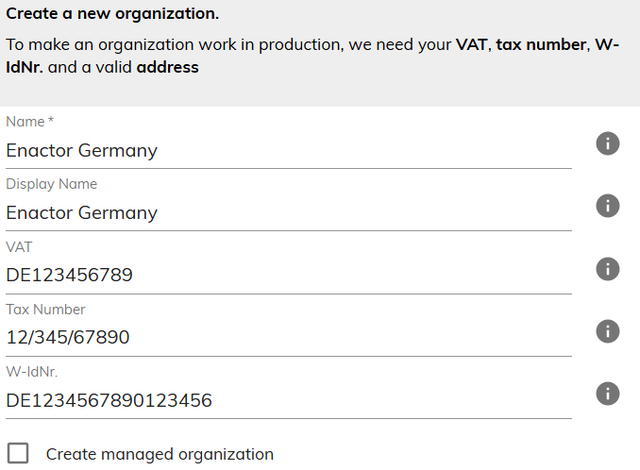
Task: Enable the Create managed organization checkbox
Action: point(18,453)
